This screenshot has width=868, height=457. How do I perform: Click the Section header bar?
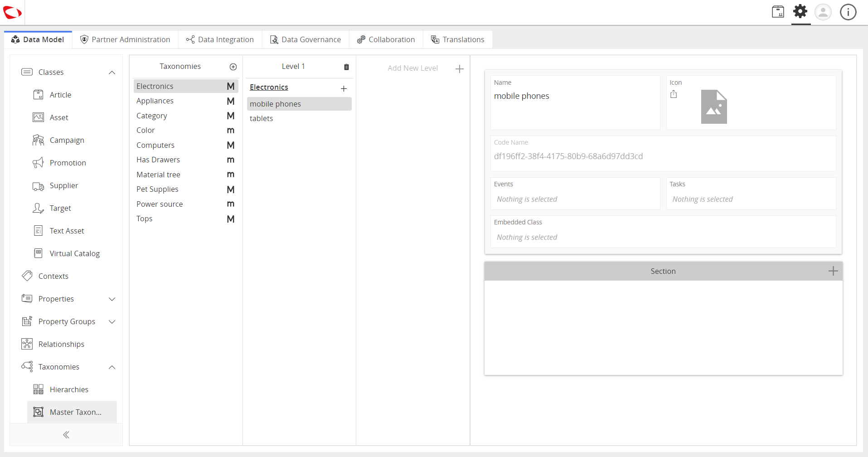pos(663,271)
